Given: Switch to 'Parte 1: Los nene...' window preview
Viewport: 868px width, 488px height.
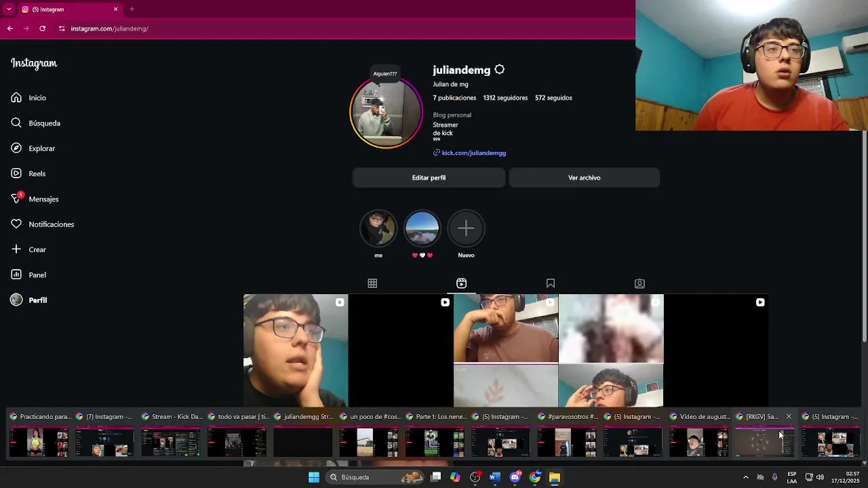Looking at the screenshot, I should coord(435,436).
